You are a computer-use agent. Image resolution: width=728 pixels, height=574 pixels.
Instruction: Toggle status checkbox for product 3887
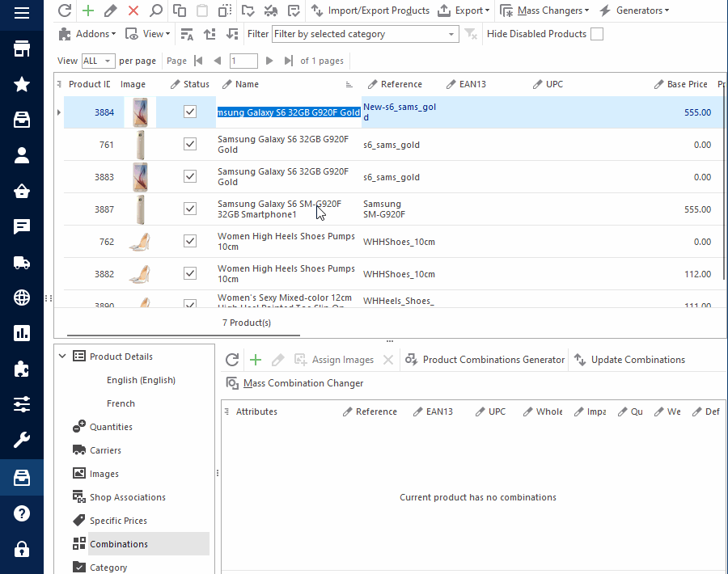pos(190,209)
